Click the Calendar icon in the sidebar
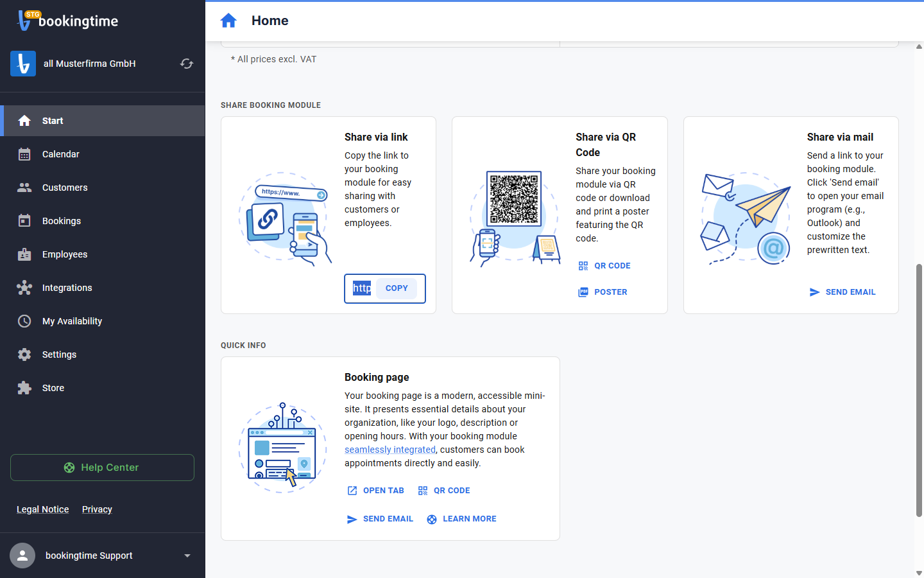The image size is (924, 578). [24, 154]
